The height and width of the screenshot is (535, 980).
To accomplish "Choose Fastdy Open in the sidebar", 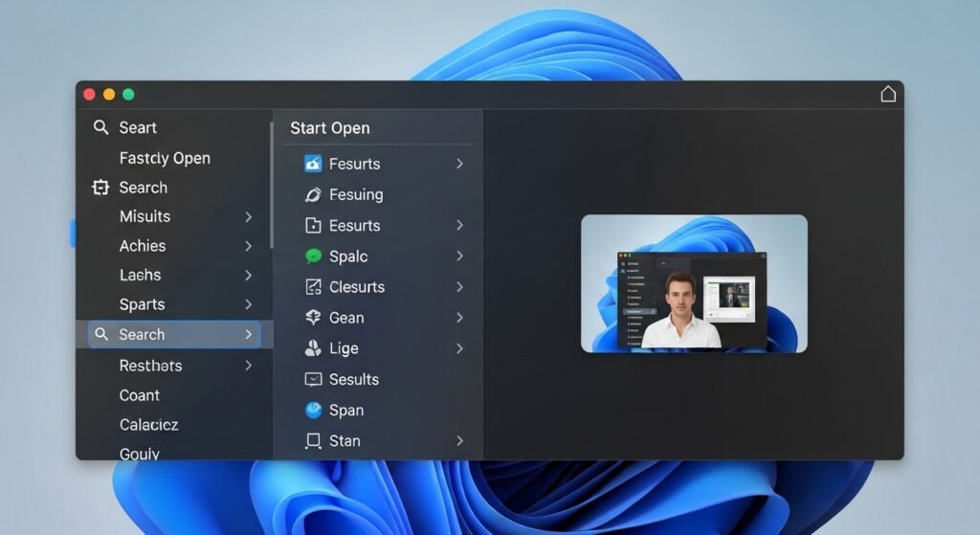I will pyautogui.click(x=165, y=158).
